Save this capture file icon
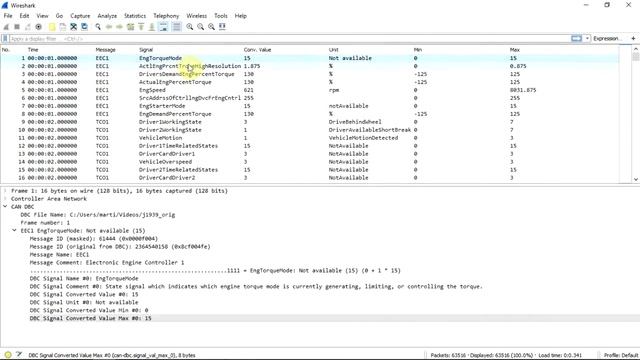Viewport: 640px width, 360px height. coord(62,27)
